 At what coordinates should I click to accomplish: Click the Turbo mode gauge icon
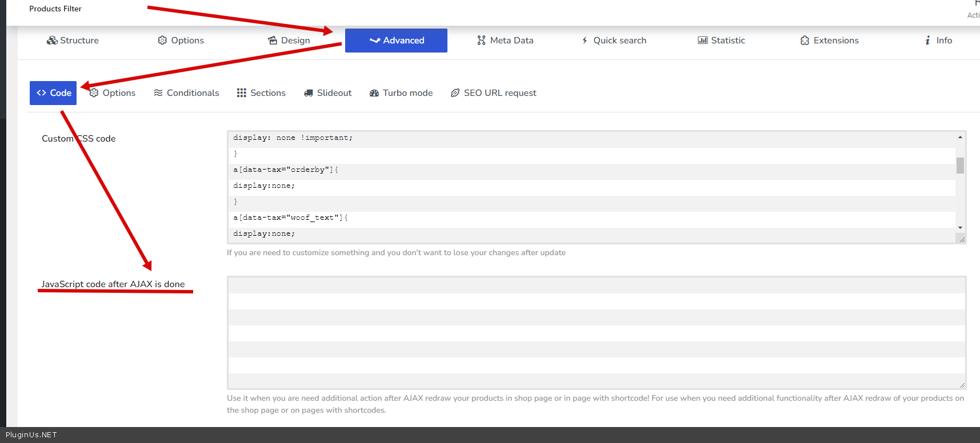374,93
